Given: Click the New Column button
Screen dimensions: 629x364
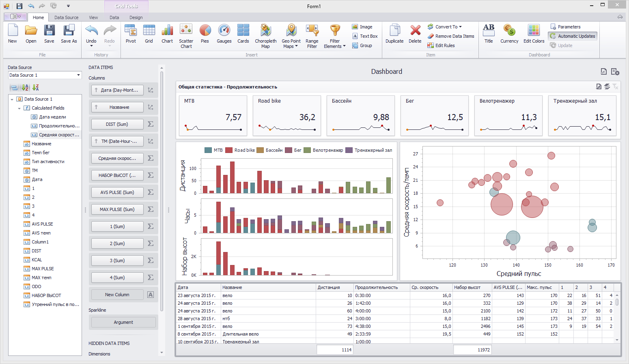Looking at the screenshot, I should (117, 294).
